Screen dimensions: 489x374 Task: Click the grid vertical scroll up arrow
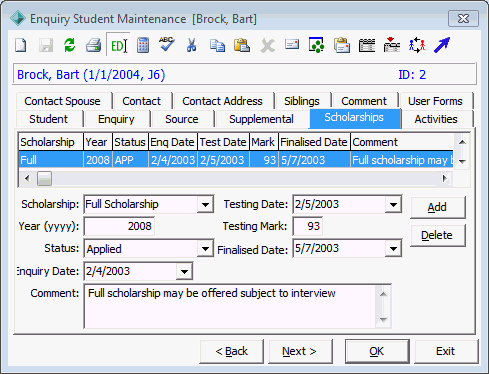point(462,142)
